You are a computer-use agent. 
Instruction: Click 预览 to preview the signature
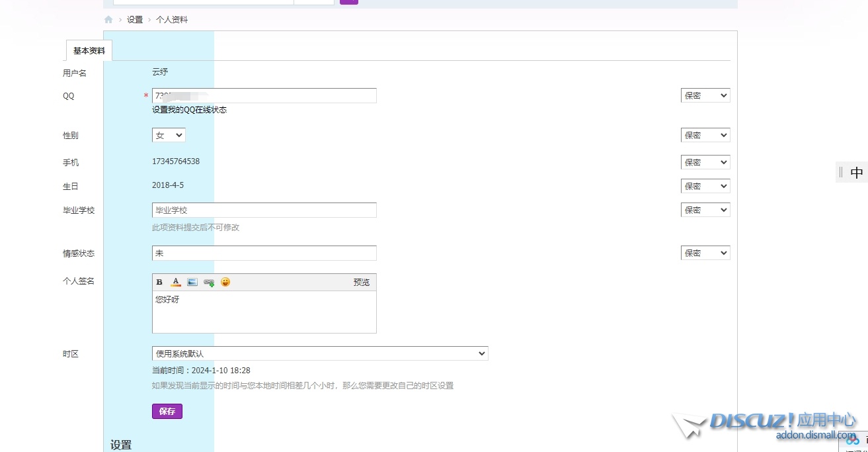(362, 283)
